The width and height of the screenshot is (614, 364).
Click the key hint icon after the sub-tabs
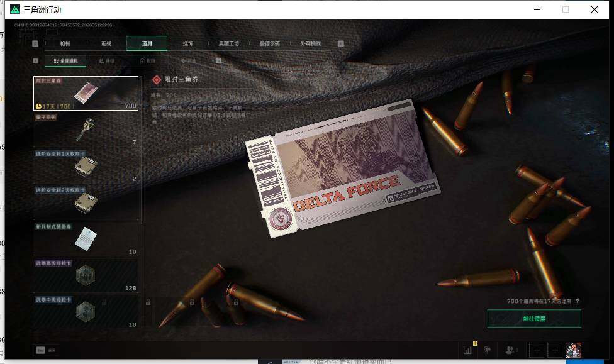pos(218,60)
